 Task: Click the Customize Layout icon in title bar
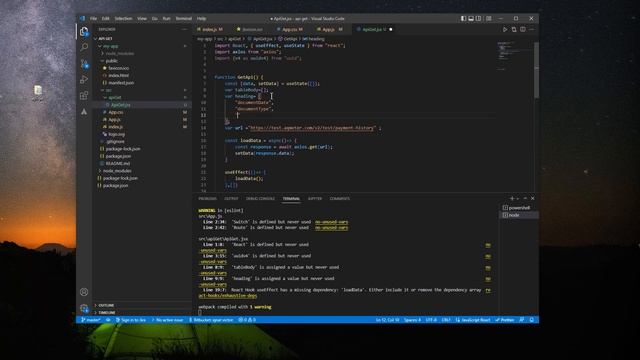(x=489, y=18)
